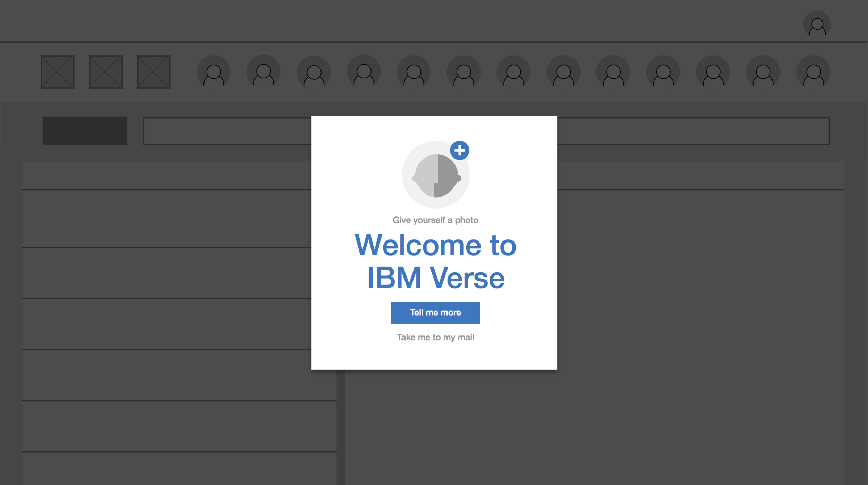This screenshot has height=485, width=868.
Task: Select the second contact avatar in the row
Action: pyautogui.click(x=264, y=72)
